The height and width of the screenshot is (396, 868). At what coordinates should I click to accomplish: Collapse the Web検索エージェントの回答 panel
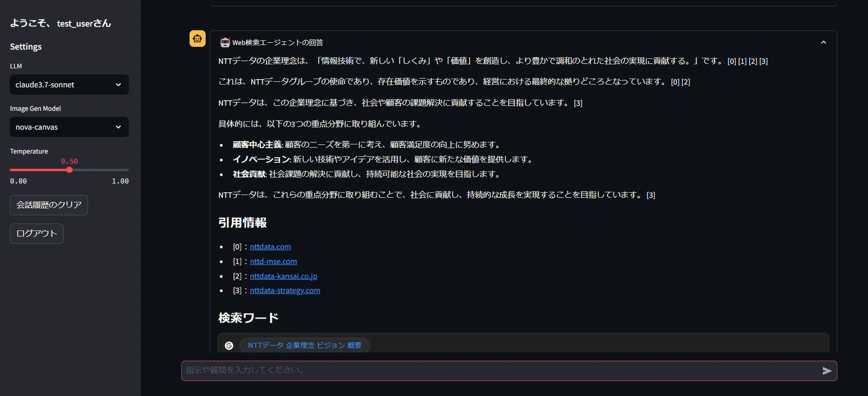click(x=823, y=42)
